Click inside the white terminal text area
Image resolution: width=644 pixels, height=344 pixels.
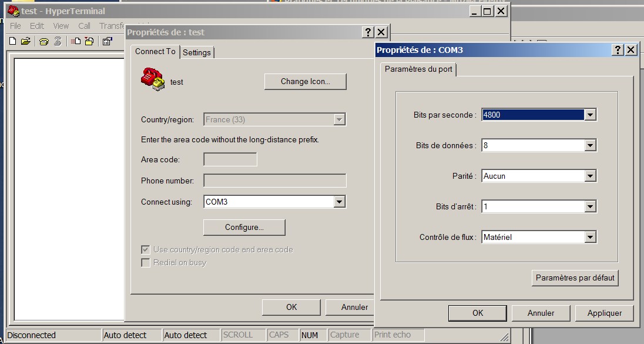pyautogui.click(x=69, y=189)
